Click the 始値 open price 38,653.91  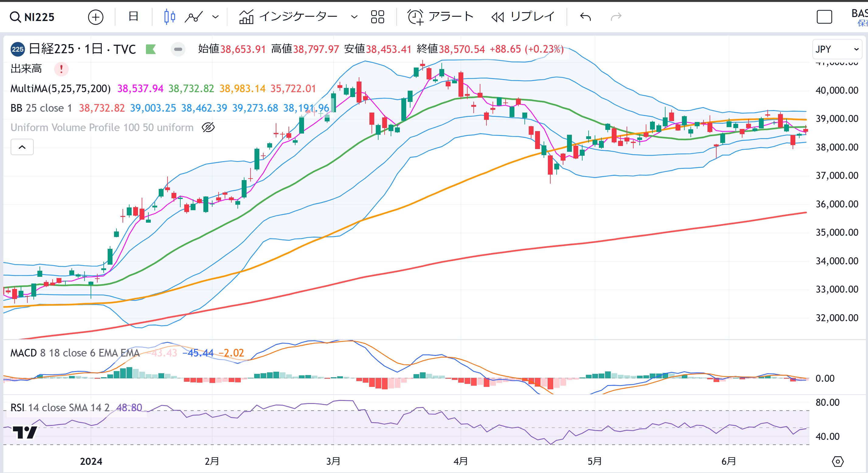[x=243, y=49]
